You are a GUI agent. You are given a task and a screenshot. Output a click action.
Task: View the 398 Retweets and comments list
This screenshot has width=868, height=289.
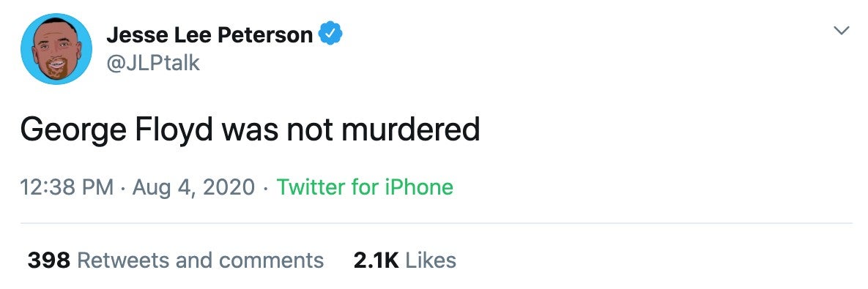click(176, 260)
